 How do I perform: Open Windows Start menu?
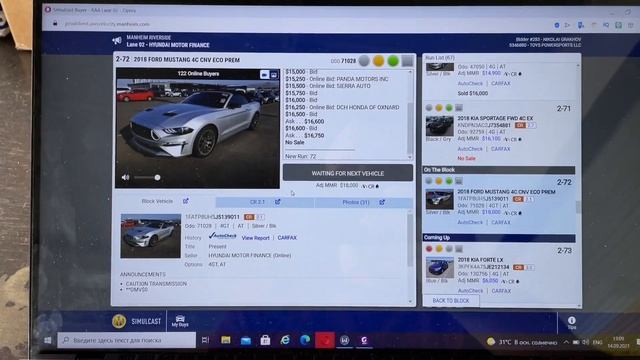(x=47, y=340)
